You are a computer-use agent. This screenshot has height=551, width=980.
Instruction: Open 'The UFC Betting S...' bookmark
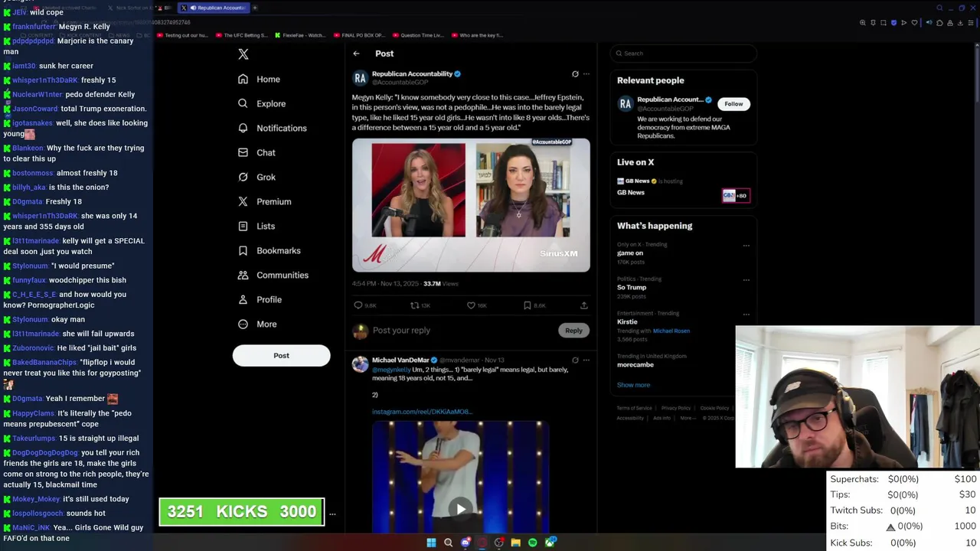pos(242,35)
